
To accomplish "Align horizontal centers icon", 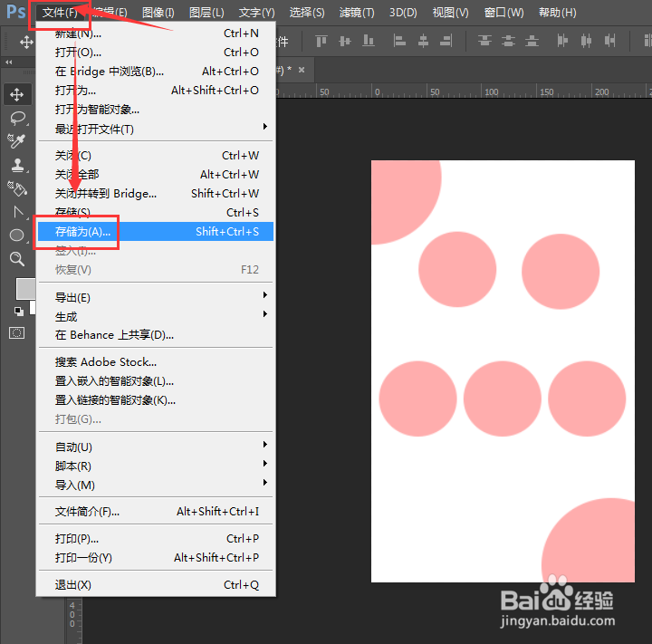I will pyautogui.click(x=423, y=41).
